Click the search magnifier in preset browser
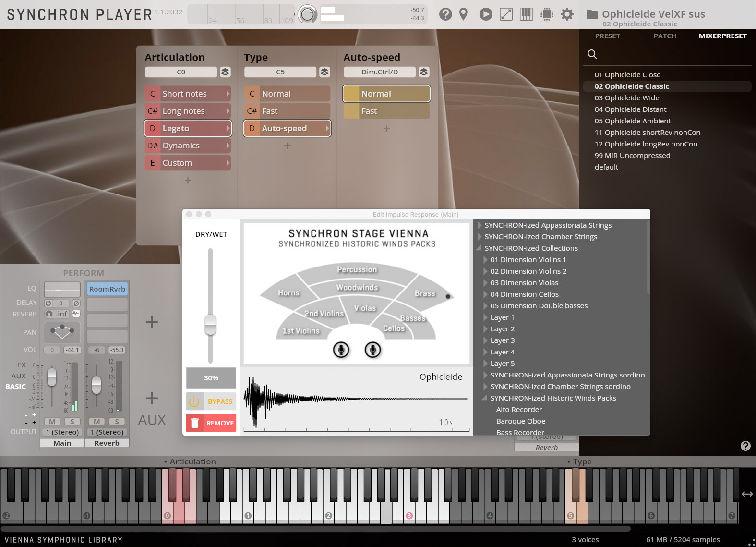Screen dimensions: 756x547 coord(592,54)
